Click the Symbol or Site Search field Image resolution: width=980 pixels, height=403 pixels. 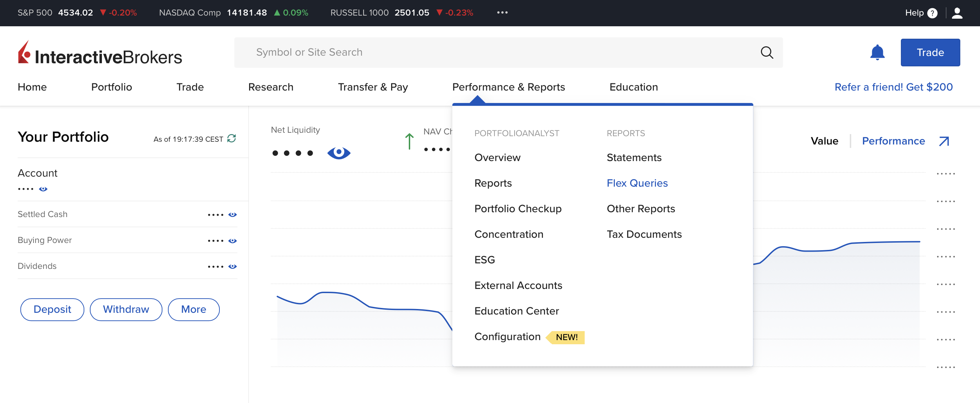(x=456, y=53)
